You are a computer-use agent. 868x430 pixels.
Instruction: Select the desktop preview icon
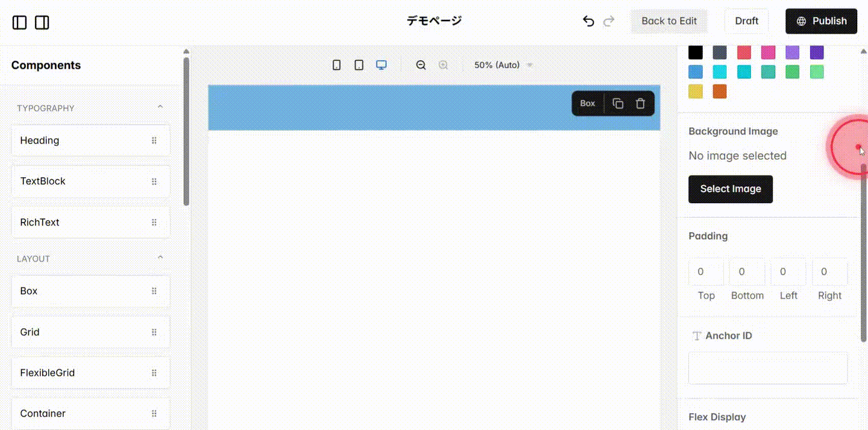pos(381,65)
